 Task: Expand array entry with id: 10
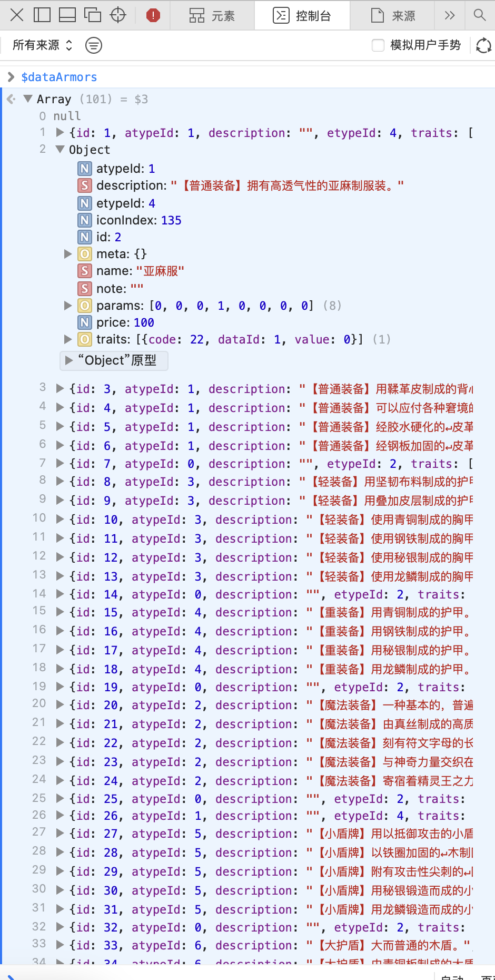point(60,519)
